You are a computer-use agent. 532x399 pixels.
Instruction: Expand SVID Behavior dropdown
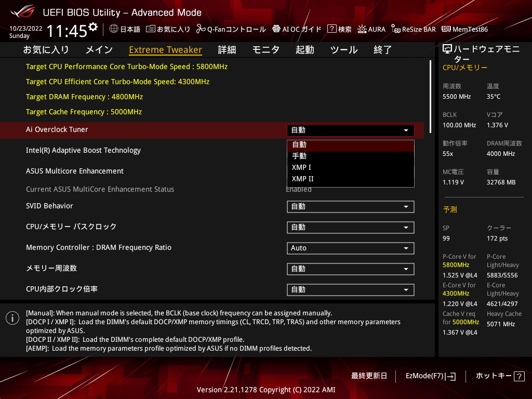pos(351,207)
